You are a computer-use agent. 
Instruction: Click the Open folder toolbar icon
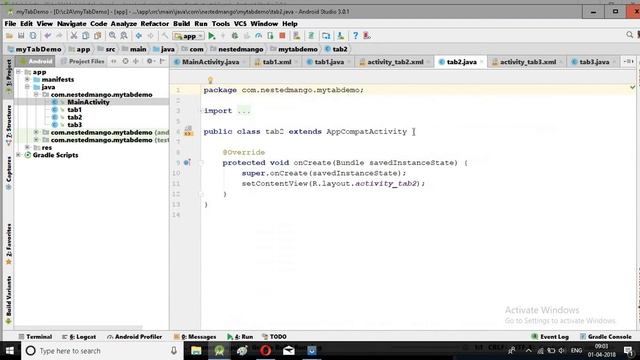coord(9,36)
